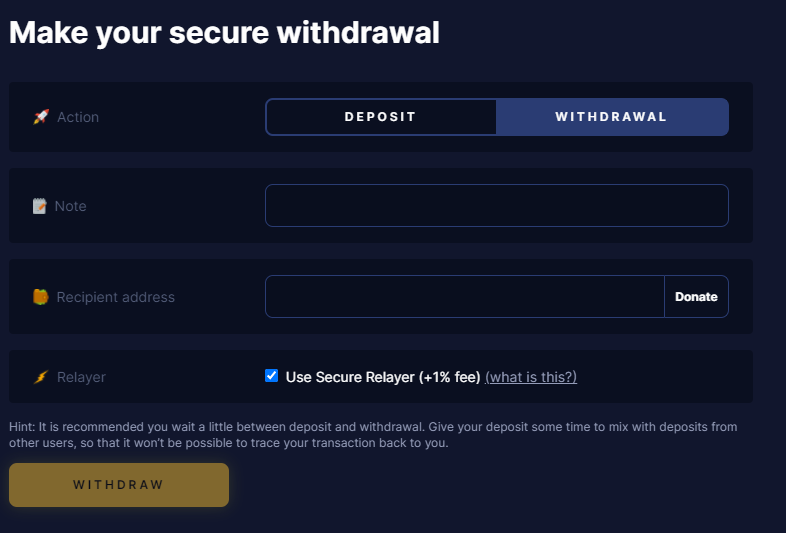Switch to the DEPOSIT tab
This screenshot has height=533, width=786.
click(x=380, y=117)
